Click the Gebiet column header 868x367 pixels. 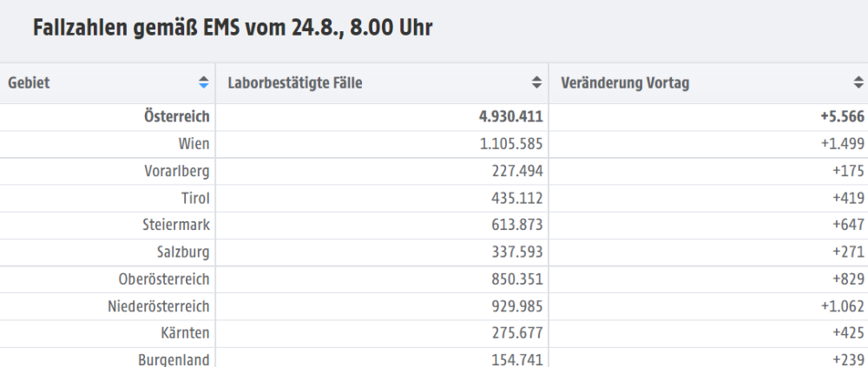pos(108,83)
